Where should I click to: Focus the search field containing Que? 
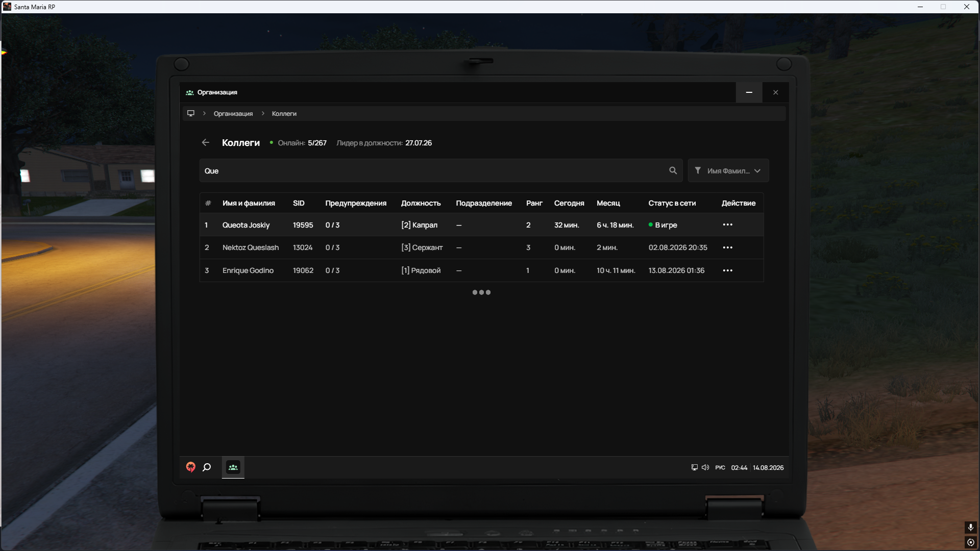441,171
